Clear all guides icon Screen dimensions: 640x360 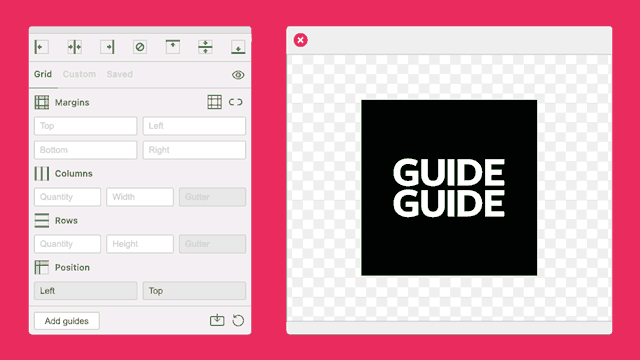pos(140,47)
